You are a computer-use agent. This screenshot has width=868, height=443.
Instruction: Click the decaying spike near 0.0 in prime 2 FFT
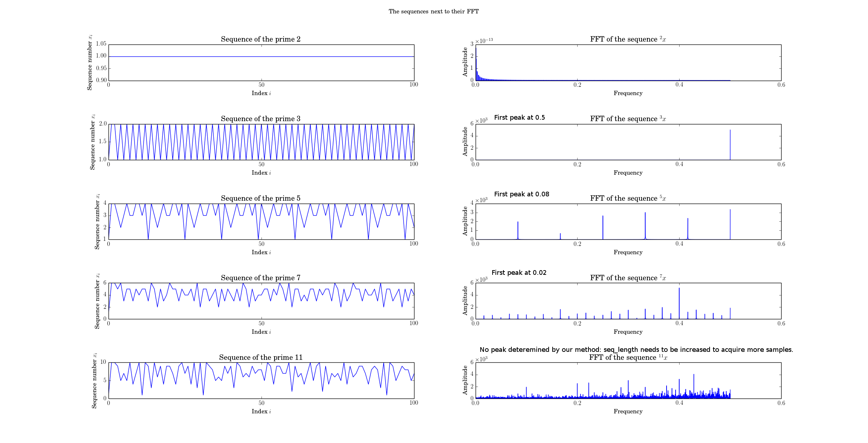[477, 64]
